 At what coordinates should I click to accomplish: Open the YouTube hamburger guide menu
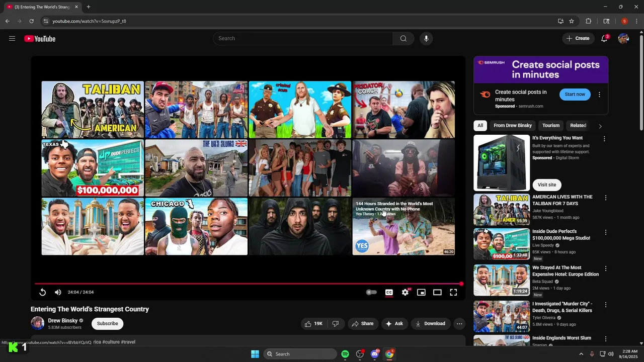click(x=12, y=39)
